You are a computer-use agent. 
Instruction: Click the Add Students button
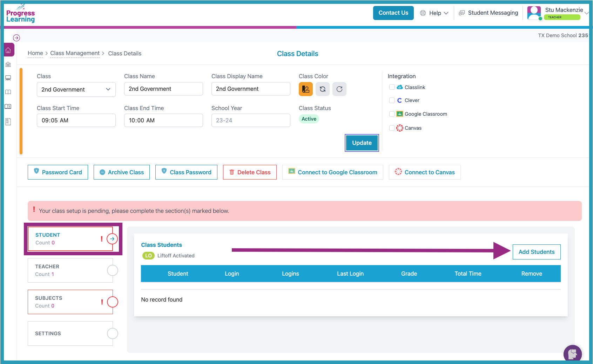point(537,252)
